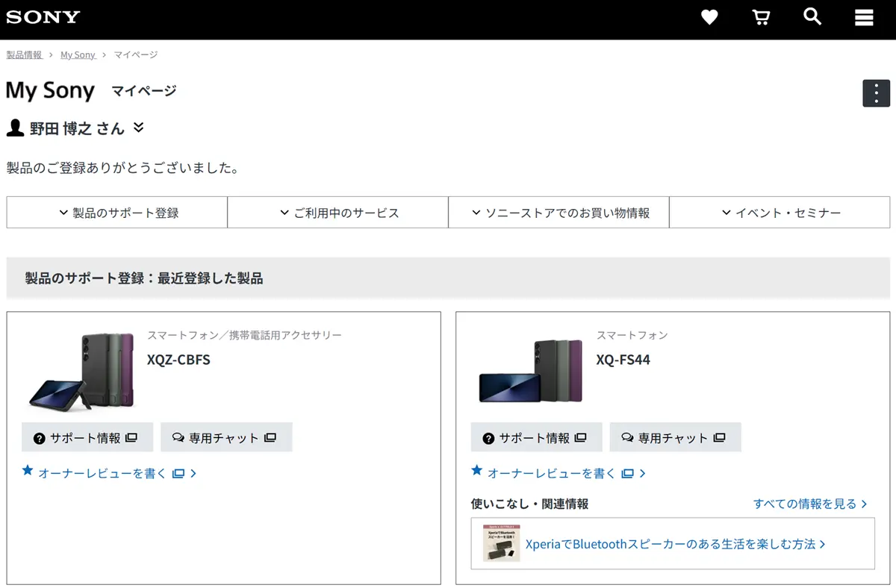The width and height of the screenshot is (896, 588).
Task: Open サポート情報 for XQZ-CBFS
Action: click(x=87, y=437)
